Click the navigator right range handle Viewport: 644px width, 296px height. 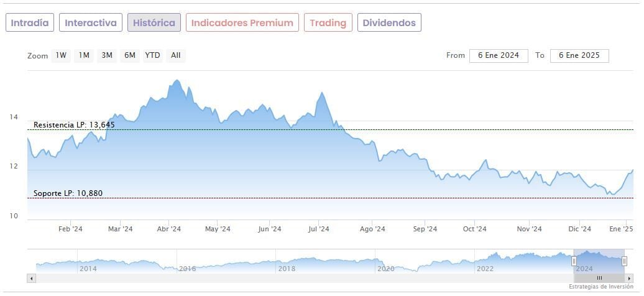624,261
